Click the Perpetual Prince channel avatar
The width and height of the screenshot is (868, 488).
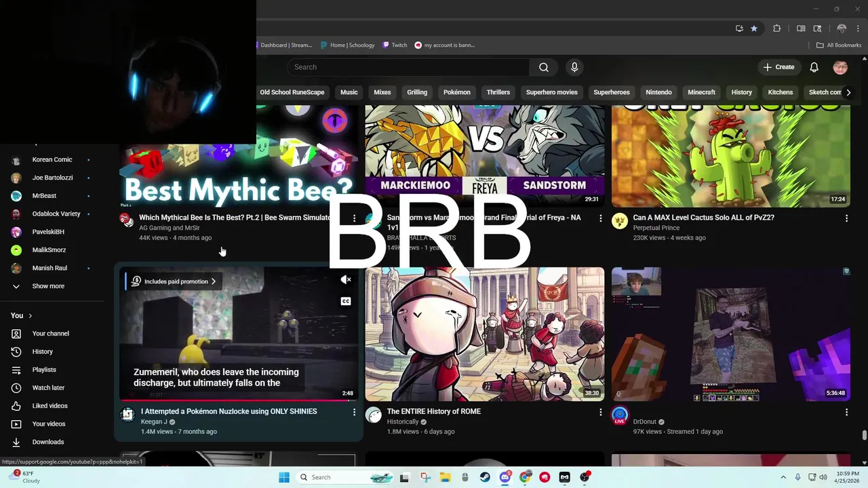pos(620,221)
